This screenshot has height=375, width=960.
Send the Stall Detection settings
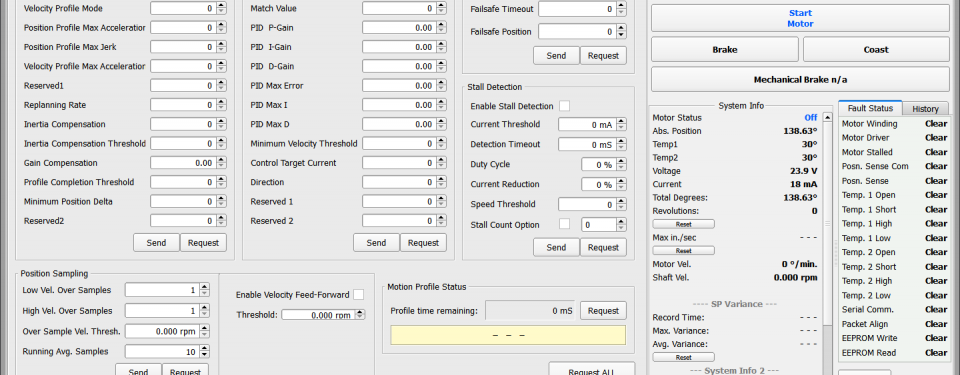[556, 248]
